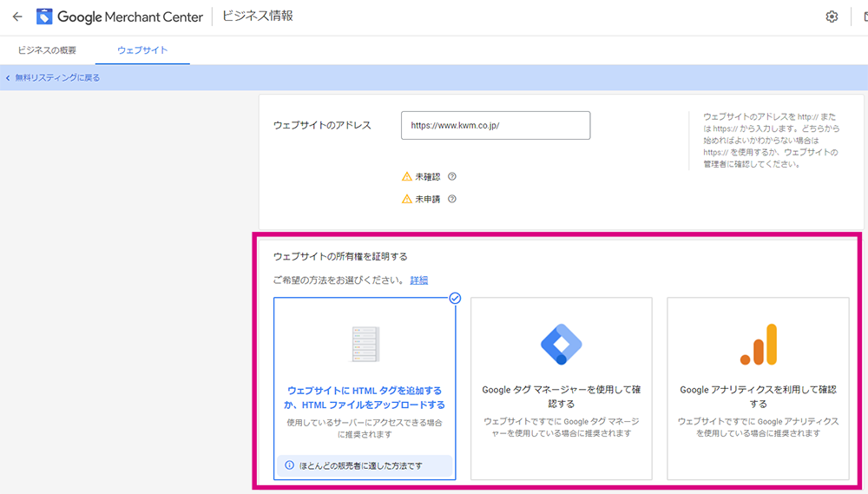Viewport: 868px width, 494px height.
Task: Click the 未確認 warning triangle icon
Action: click(407, 176)
